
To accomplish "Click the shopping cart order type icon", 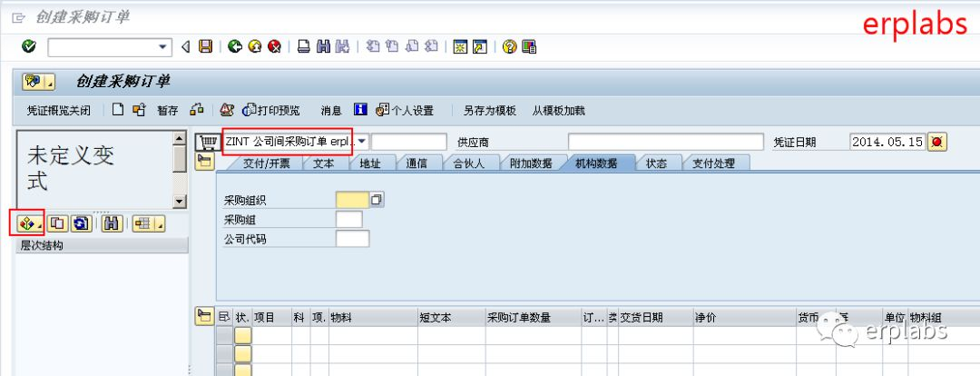I will click(x=208, y=142).
